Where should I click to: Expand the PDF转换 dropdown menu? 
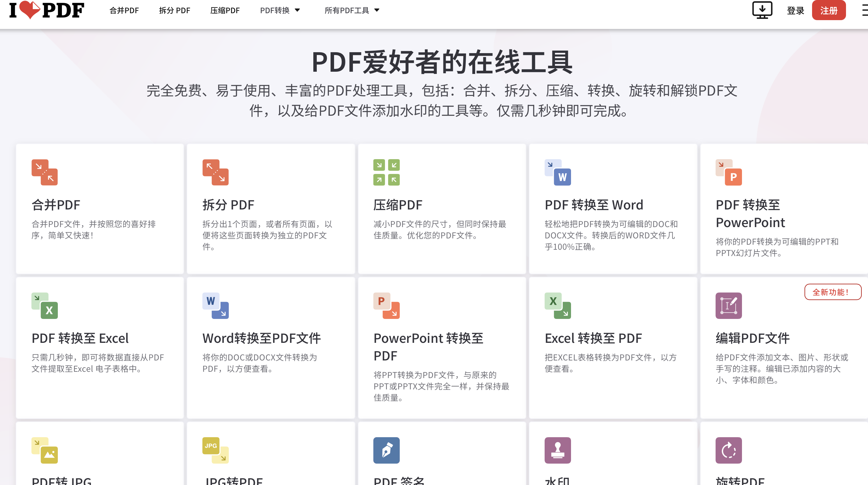pos(280,10)
